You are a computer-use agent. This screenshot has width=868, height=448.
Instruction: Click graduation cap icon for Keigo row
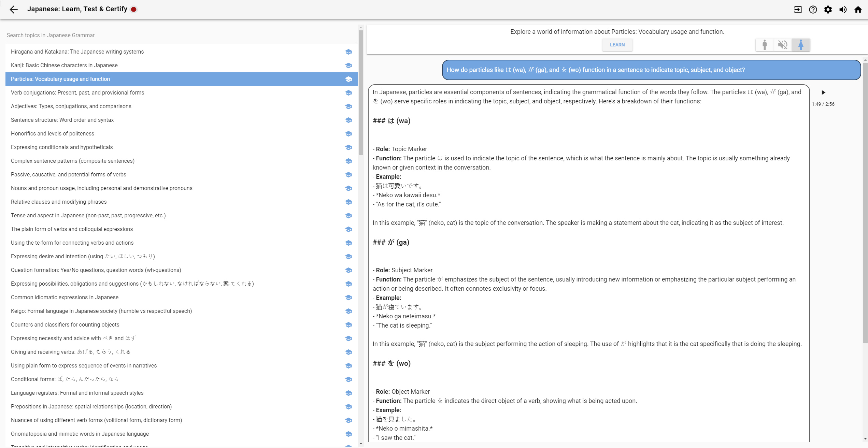[x=348, y=311]
